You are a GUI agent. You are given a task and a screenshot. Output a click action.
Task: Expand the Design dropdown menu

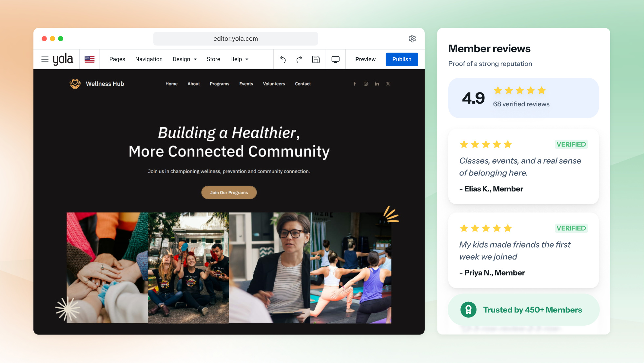(185, 59)
